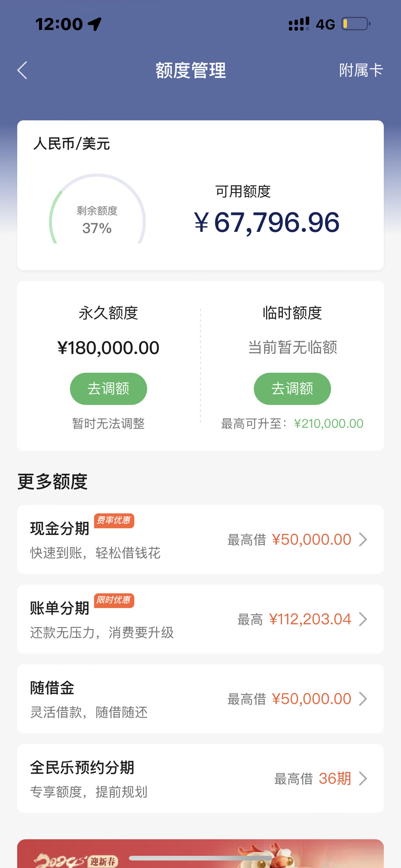This screenshot has width=401, height=868.
Task: Tap the battery icon in status bar
Action: pyautogui.click(x=356, y=24)
